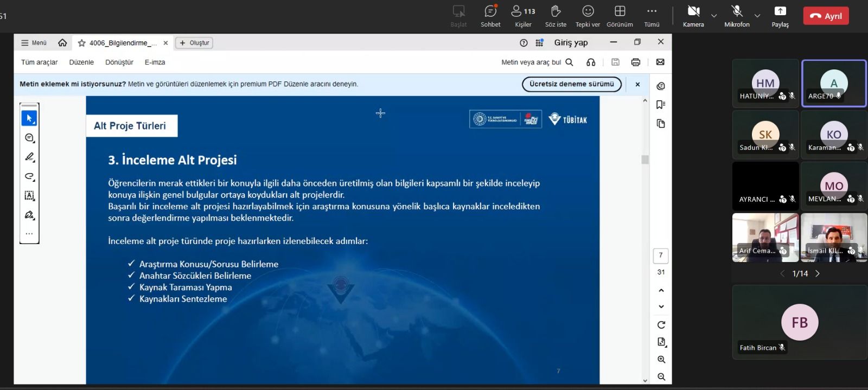This screenshot has height=390, width=868.
Task: Click the Metin veya araç bul search
Action: tap(537, 62)
